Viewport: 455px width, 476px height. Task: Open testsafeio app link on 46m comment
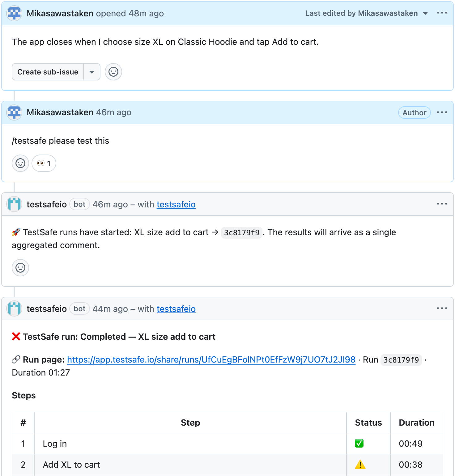pos(176,205)
